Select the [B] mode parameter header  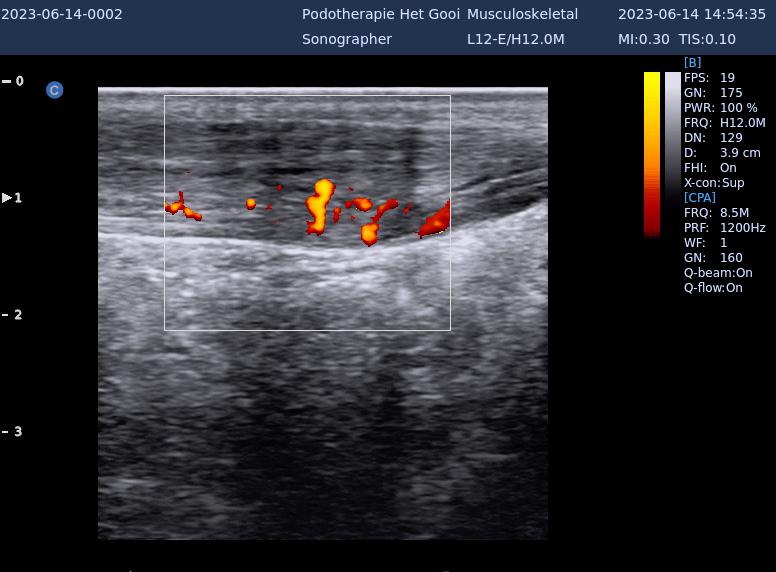tap(692, 62)
